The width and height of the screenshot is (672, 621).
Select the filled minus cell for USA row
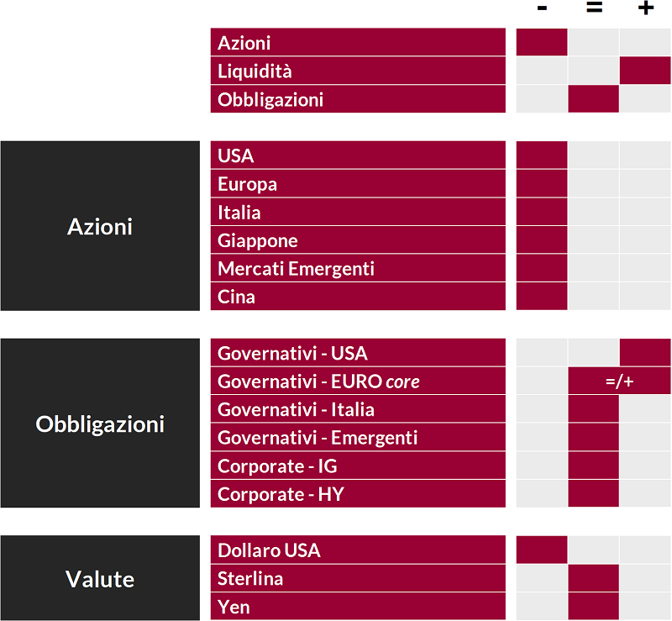coord(542,155)
